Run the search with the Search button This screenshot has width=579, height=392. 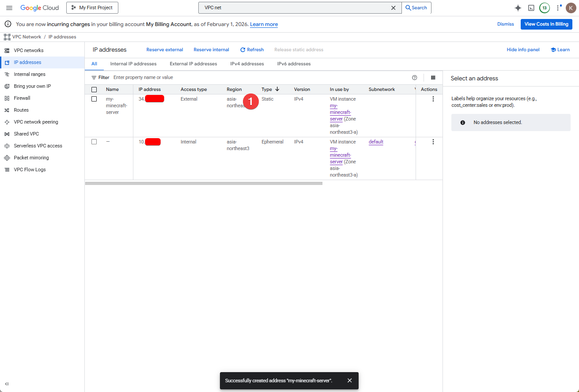click(416, 8)
